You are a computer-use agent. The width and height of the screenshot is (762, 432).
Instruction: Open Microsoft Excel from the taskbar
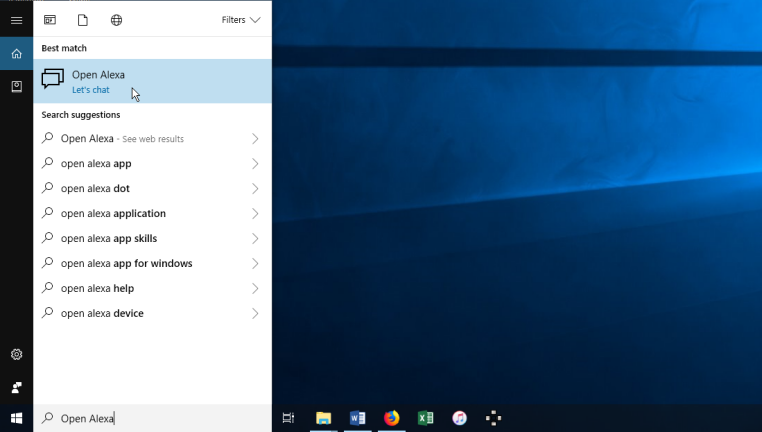tap(425, 418)
